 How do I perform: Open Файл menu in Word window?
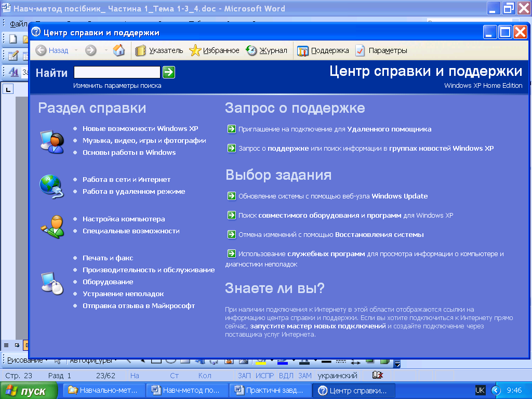point(18,24)
